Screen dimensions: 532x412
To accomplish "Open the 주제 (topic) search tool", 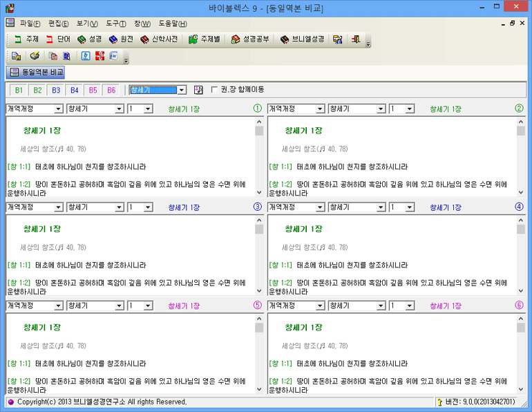I will [x=26, y=39].
